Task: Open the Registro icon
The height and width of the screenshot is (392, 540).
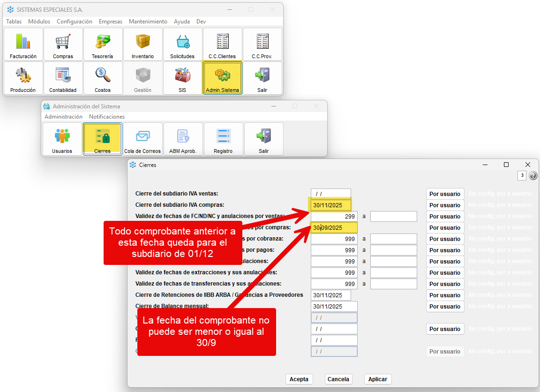Action: [x=223, y=139]
